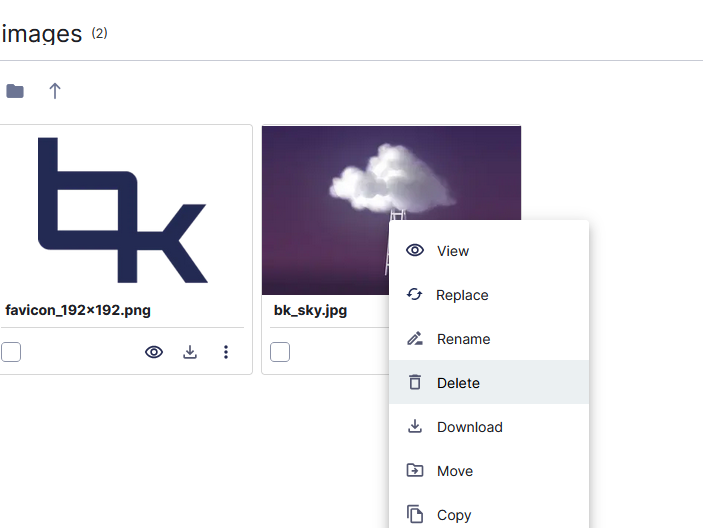The width and height of the screenshot is (703, 528).
Task: Select Copy in the context menu
Action: [x=454, y=515]
